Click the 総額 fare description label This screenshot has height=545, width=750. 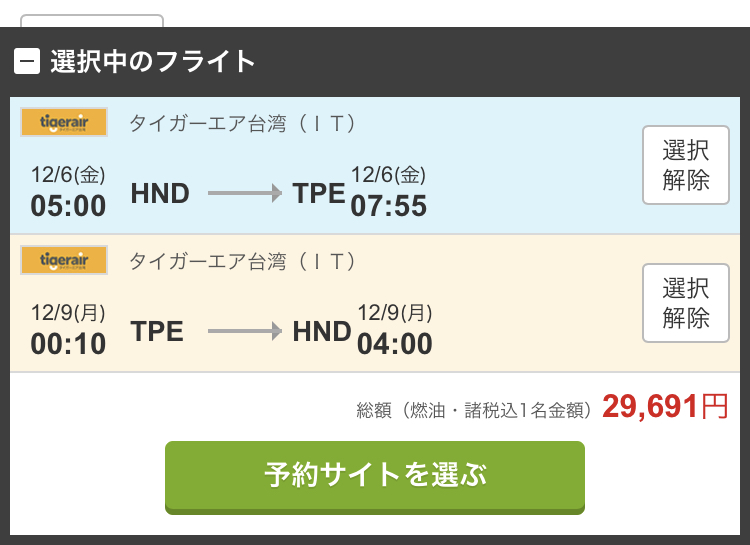[x=475, y=411]
